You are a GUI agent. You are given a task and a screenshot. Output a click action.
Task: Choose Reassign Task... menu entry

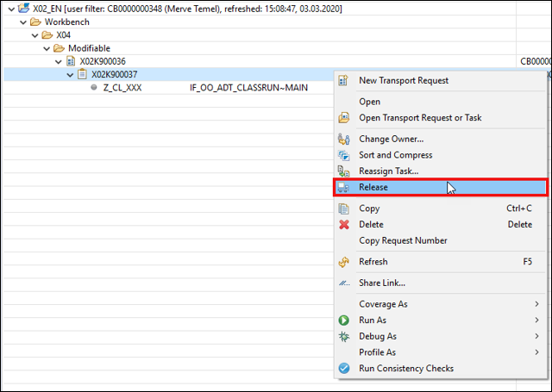click(x=441, y=171)
